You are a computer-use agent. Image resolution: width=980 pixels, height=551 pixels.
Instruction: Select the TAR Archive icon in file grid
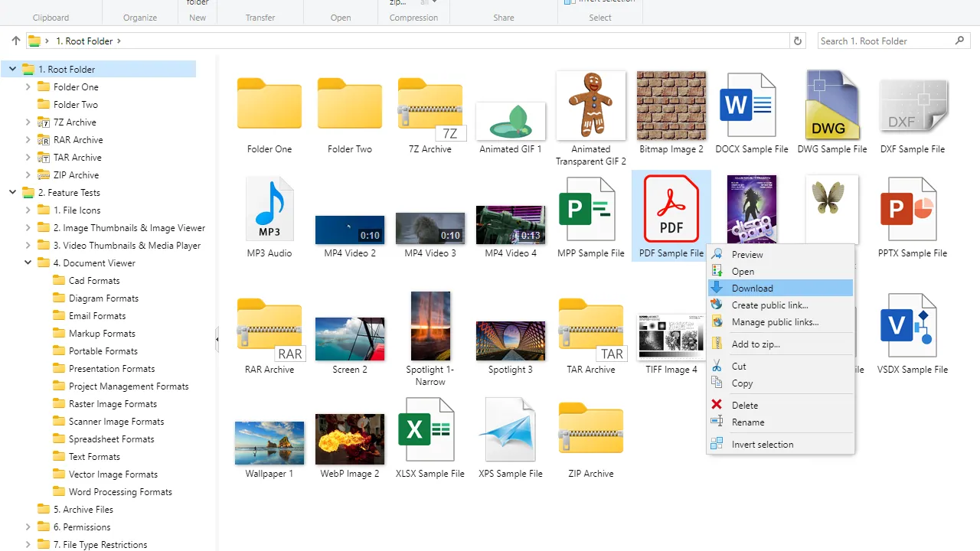[x=591, y=329]
